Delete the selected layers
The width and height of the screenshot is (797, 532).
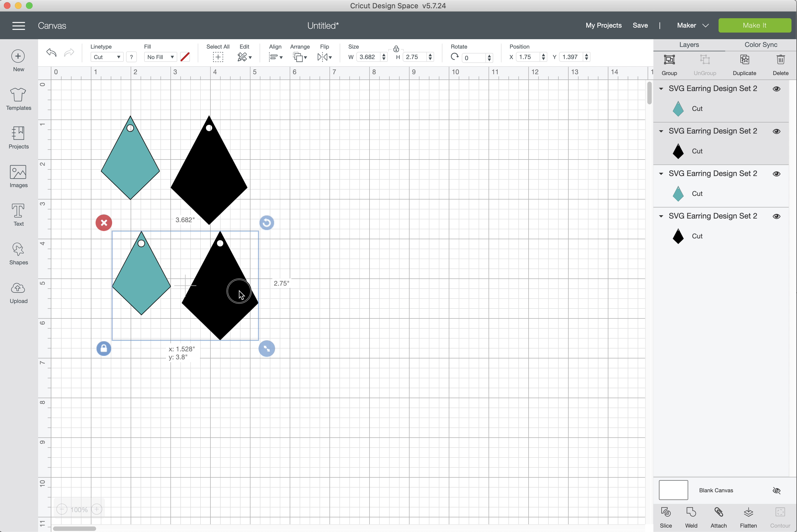[x=780, y=65]
